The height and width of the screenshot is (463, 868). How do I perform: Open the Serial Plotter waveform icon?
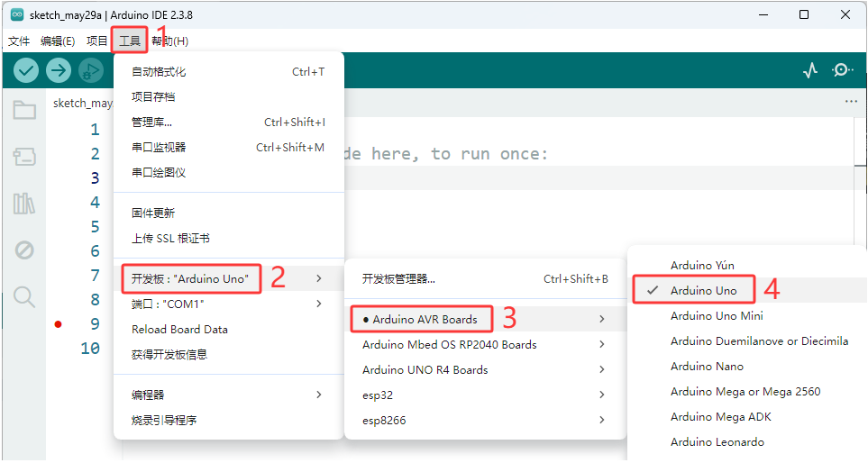810,70
